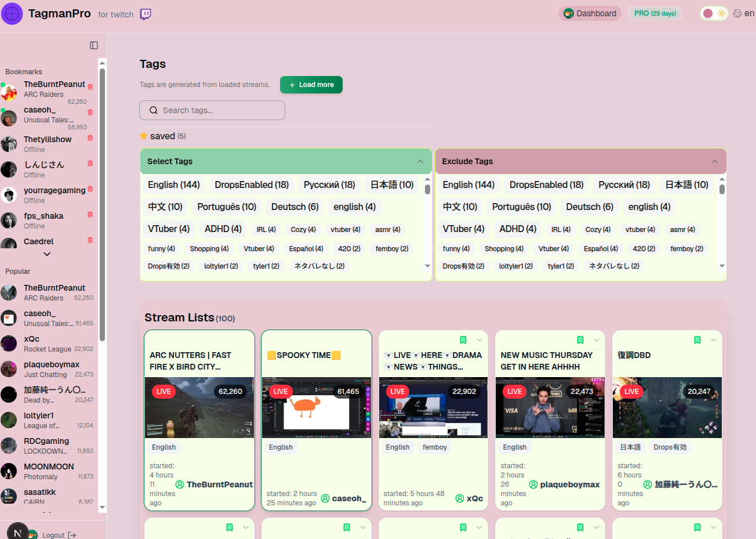Image resolution: width=756 pixels, height=539 pixels.
Task: Click loltyler1 avatar in Popular list
Action: (x=9, y=420)
